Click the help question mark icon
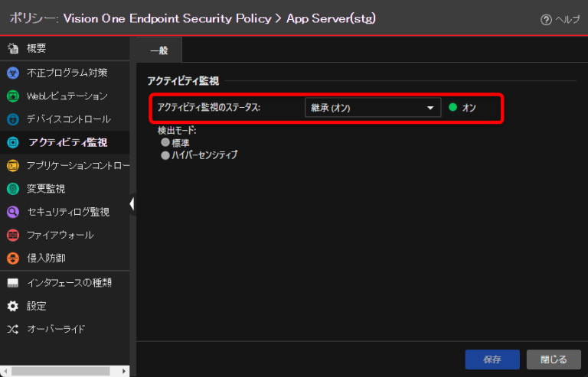Screen dimensions: 588x377 tap(546, 19)
